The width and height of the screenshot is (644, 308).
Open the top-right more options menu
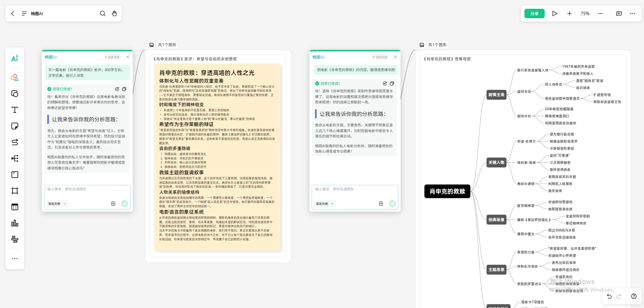pyautogui.click(x=633, y=13)
